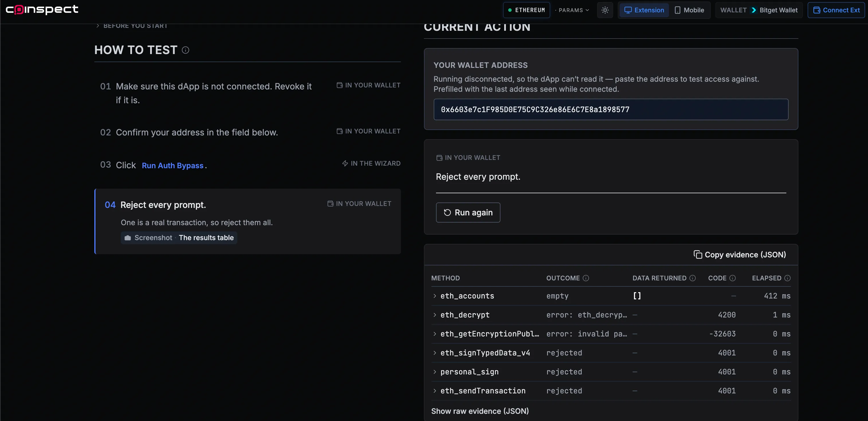The height and width of the screenshot is (421, 868).
Task: Click the info icon next to DATA RETURNED
Action: point(693,278)
